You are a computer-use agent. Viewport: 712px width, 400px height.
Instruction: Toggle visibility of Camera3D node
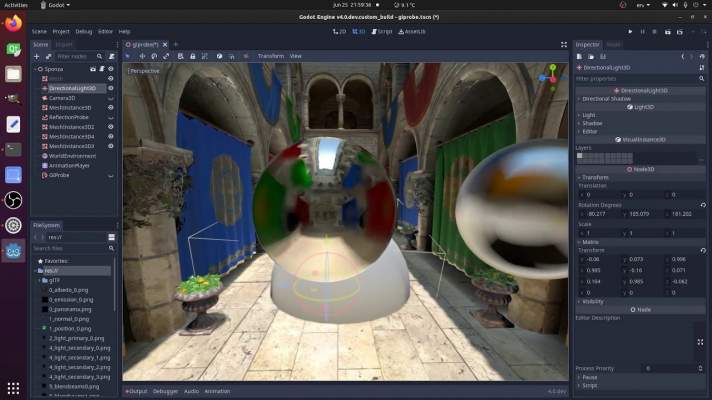pyautogui.click(x=111, y=98)
